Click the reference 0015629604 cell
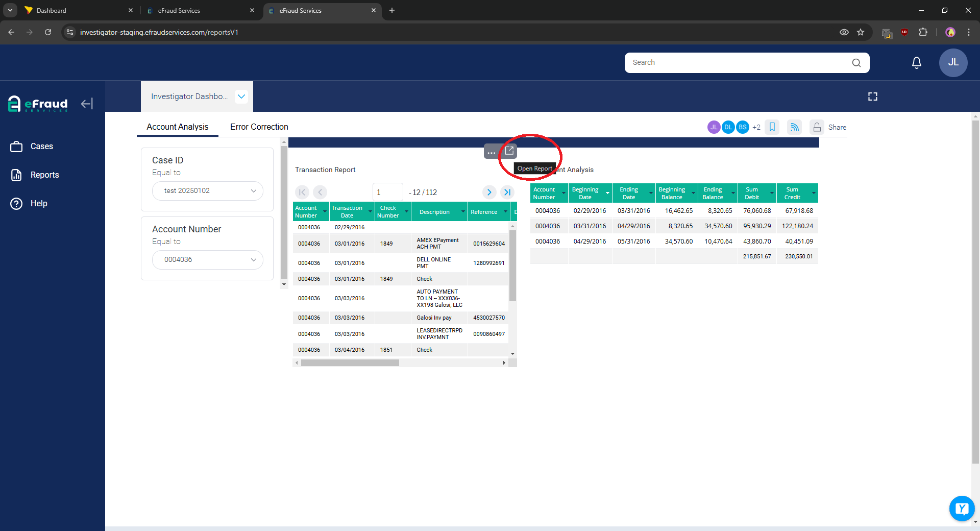This screenshot has height=531, width=980. pos(488,244)
